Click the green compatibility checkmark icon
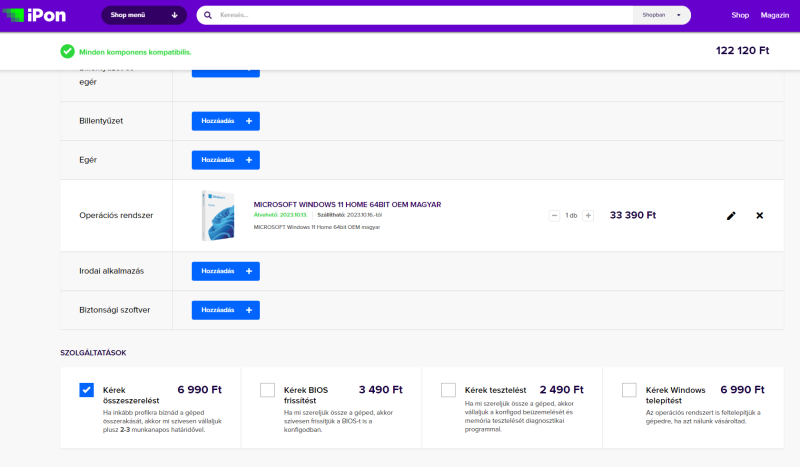Viewport: 800px width, 467px height. 67,52
